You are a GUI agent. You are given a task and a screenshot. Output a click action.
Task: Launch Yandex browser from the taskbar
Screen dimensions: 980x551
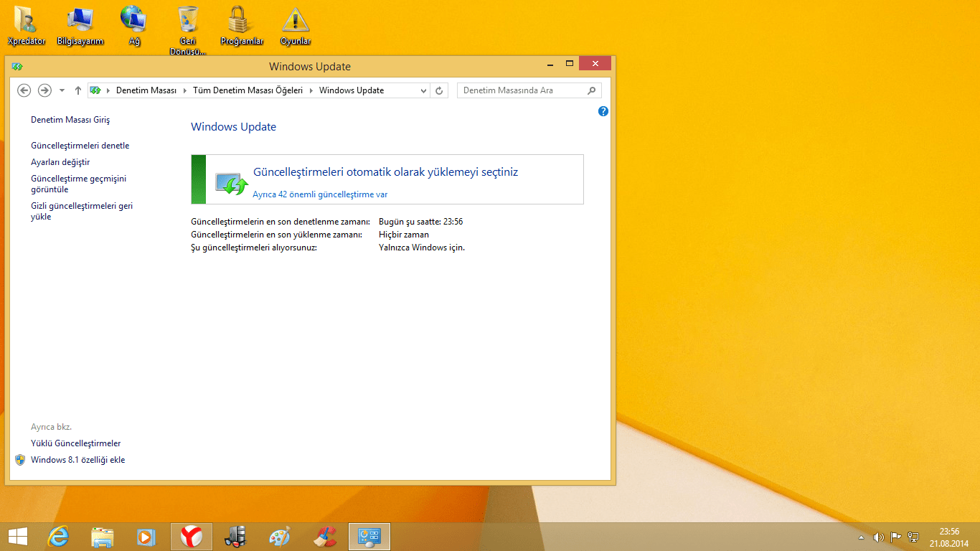point(191,537)
